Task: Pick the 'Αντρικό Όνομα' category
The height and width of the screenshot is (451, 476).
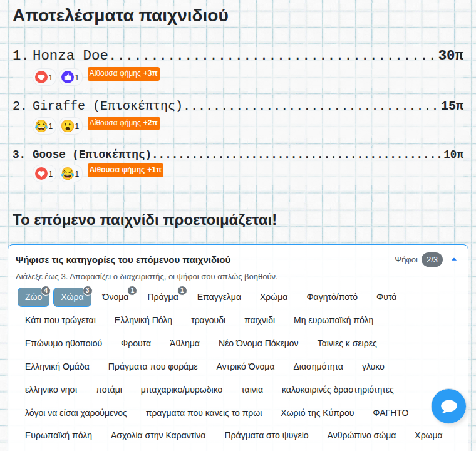Action: pos(246,366)
